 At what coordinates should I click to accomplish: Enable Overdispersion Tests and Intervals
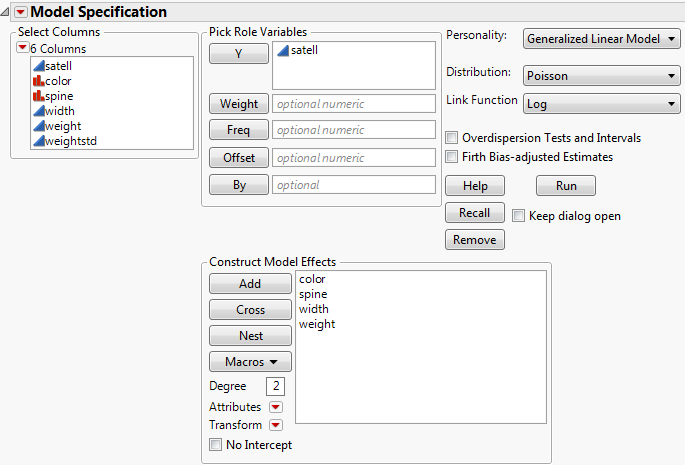(x=453, y=138)
